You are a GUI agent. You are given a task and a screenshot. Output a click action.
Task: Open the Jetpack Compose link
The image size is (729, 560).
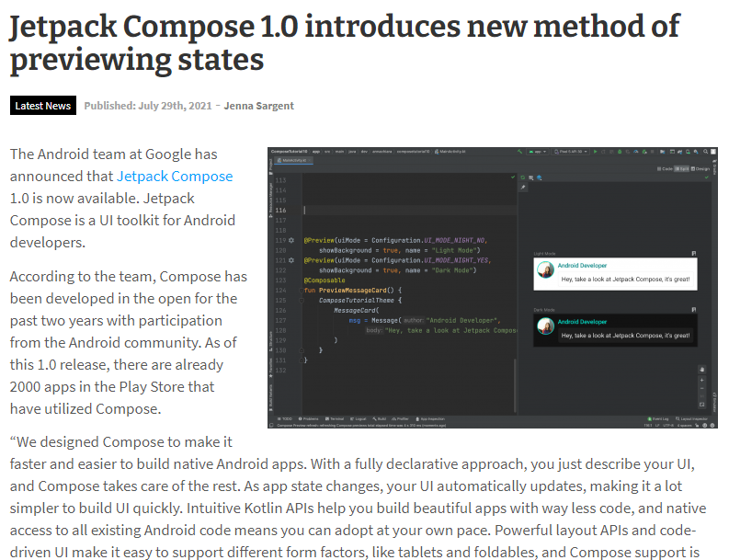(x=175, y=177)
